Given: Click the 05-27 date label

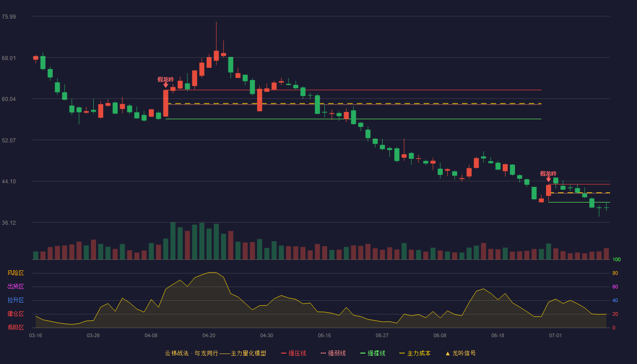Looking at the screenshot, I should tap(382, 335).
